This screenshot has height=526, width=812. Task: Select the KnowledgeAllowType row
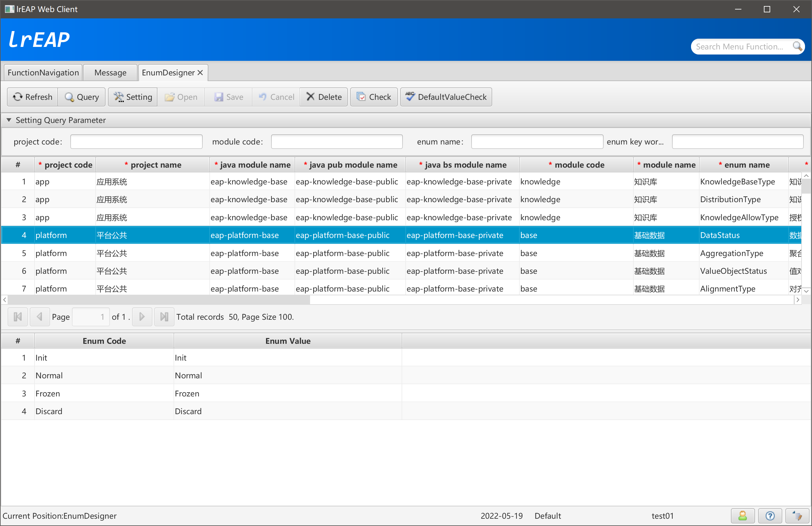pyautogui.click(x=401, y=217)
